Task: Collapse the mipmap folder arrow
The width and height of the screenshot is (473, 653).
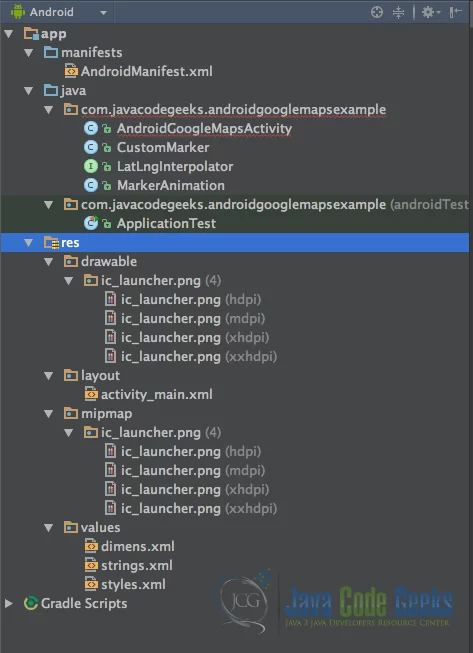Action: click(x=49, y=414)
